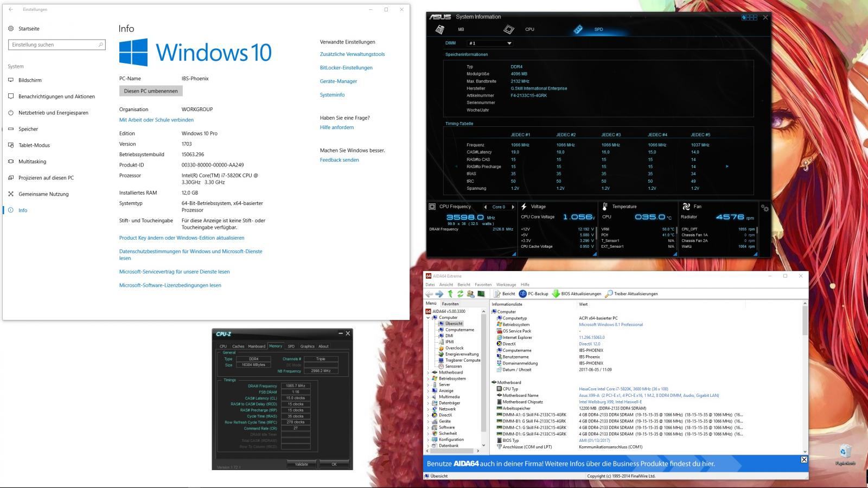The width and height of the screenshot is (868, 488).
Task: Click Treiber Aktualisierungen toolbar button
Action: [x=631, y=294]
